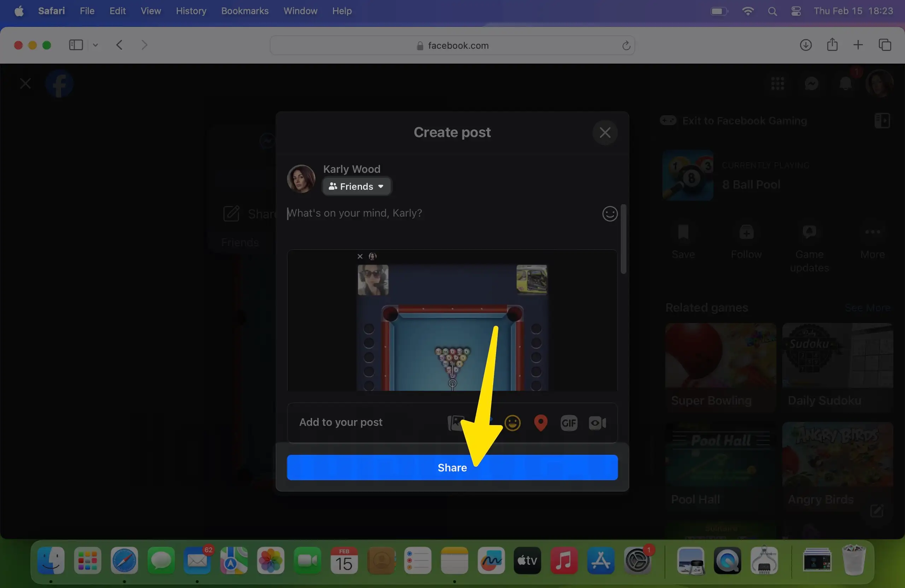
Task: Click the post dialog vertical scrollbar
Action: coord(623,239)
